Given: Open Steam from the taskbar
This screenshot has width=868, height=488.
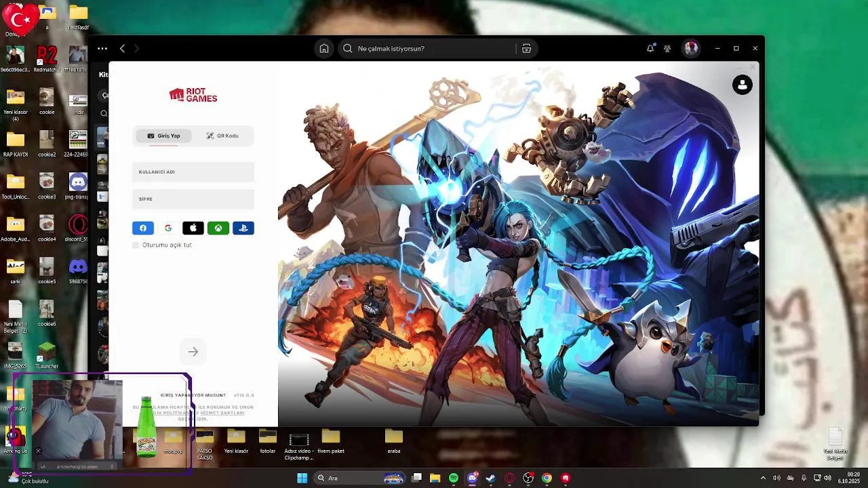Looking at the screenshot, I should (490, 478).
